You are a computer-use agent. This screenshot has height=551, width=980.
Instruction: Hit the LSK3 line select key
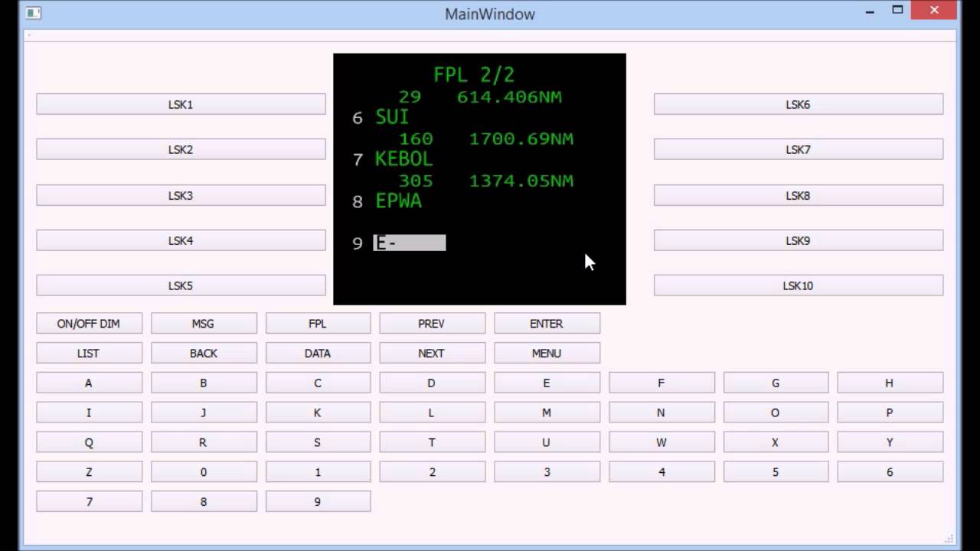181,195
